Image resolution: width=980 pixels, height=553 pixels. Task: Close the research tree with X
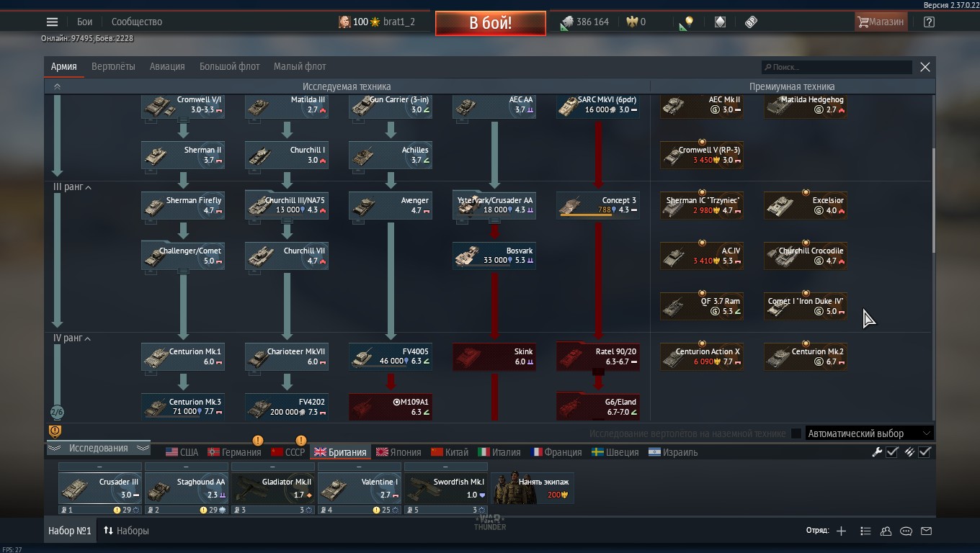(925, 67)
